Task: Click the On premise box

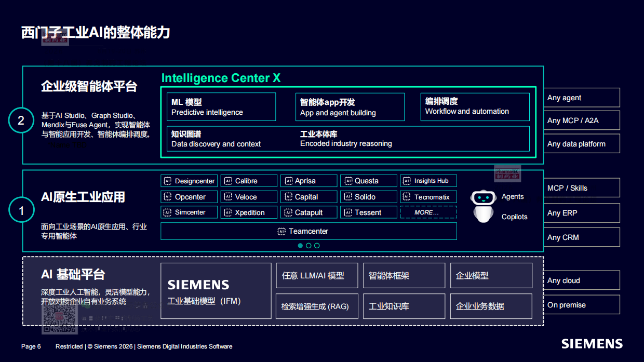Action: [582, 305]
